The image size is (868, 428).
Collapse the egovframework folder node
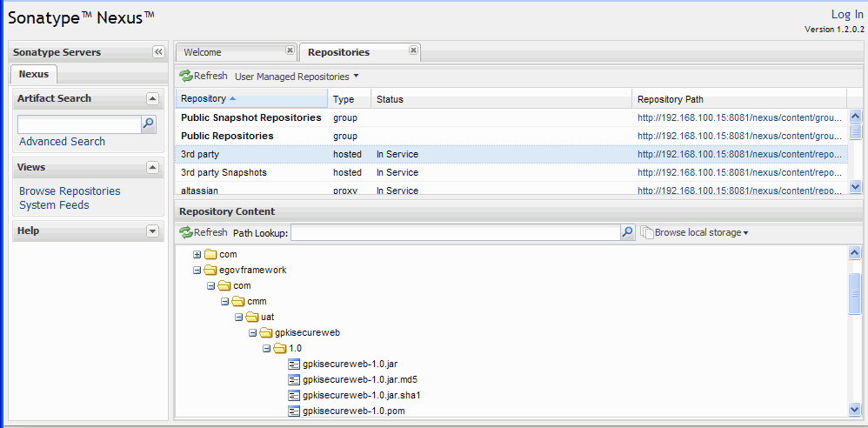point(197,270)
